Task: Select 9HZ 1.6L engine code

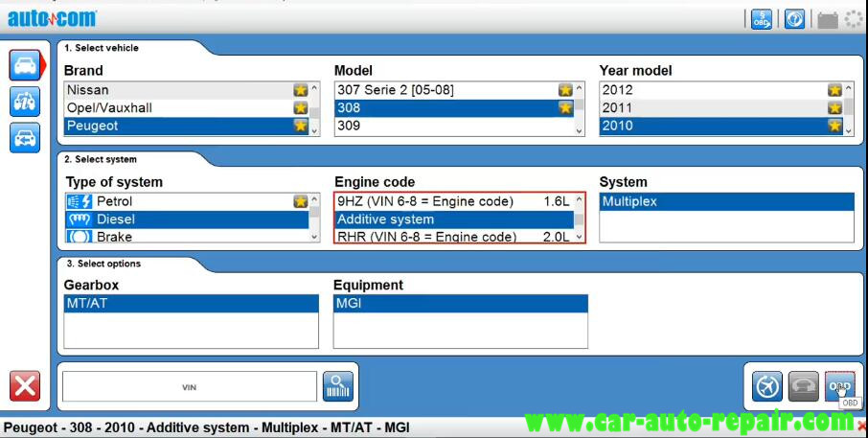Action: coord(454,201)
